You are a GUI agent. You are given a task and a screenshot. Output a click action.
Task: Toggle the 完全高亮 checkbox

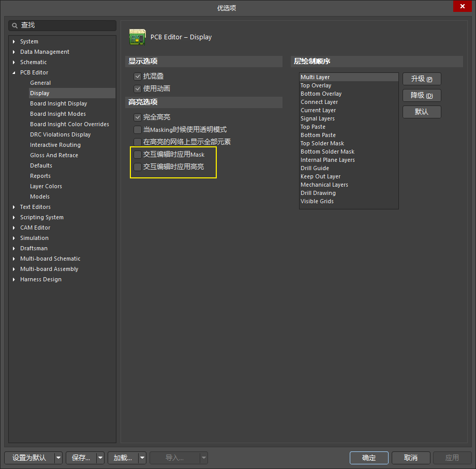[x=138, y=117]
